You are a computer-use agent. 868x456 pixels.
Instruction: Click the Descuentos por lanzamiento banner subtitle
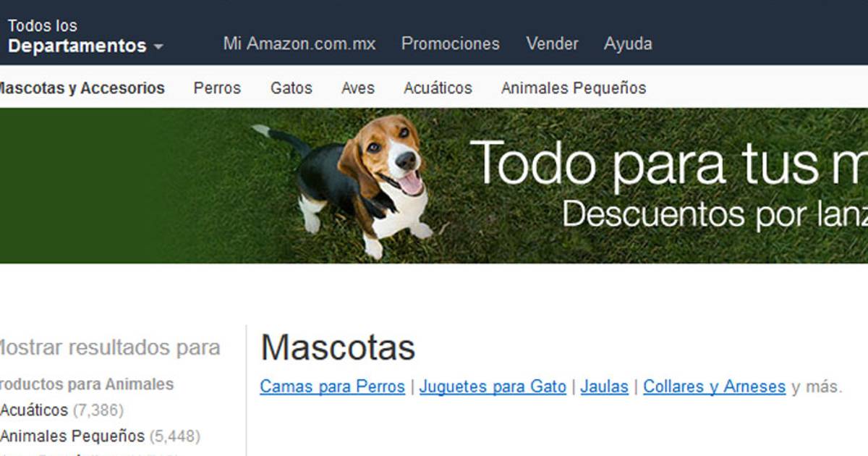(x=715, y=214)
